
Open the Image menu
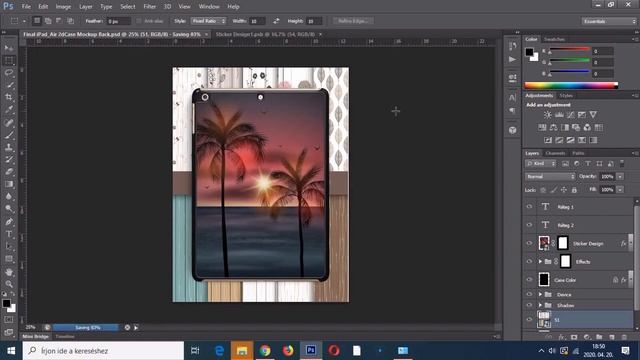click(x=63, y=7)
